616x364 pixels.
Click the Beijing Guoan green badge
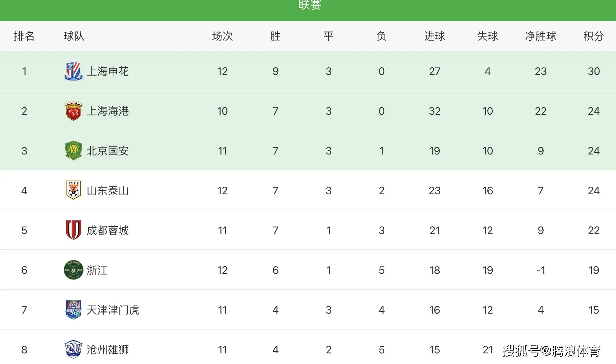(x=73, y=151)
